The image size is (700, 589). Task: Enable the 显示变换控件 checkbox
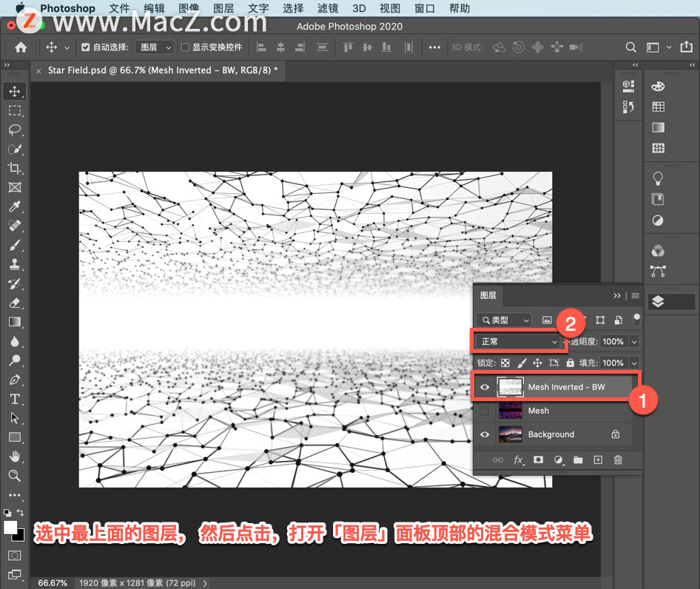pos(185,47)
